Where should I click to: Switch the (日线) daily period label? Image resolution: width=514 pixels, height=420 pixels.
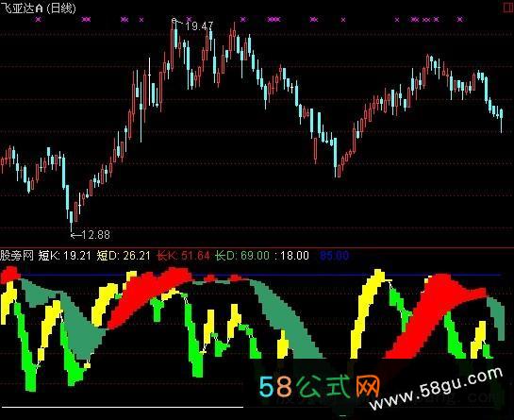(x=61, y=8)
